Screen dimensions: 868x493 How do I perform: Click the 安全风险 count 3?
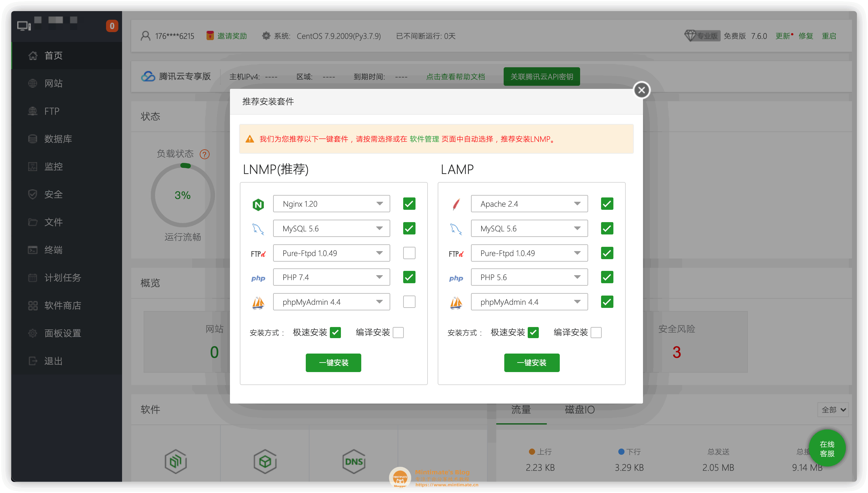pyautogui.click(x=677, y=353)
